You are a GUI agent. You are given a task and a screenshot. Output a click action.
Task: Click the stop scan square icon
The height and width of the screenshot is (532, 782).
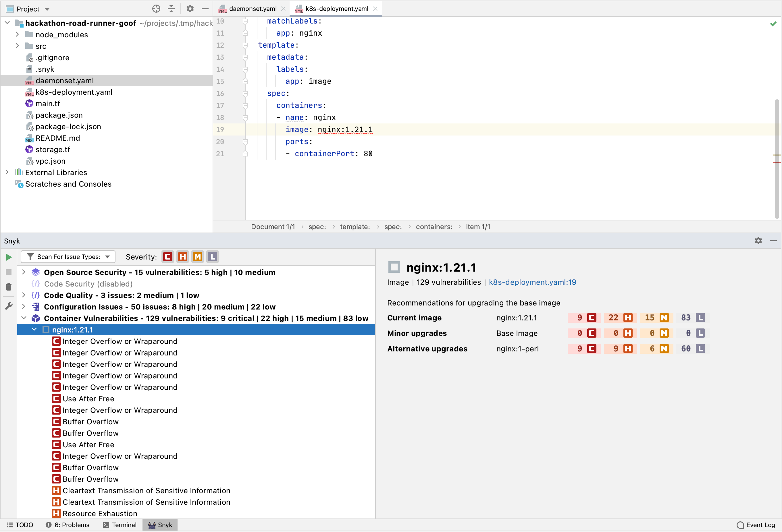pos(9,272)
